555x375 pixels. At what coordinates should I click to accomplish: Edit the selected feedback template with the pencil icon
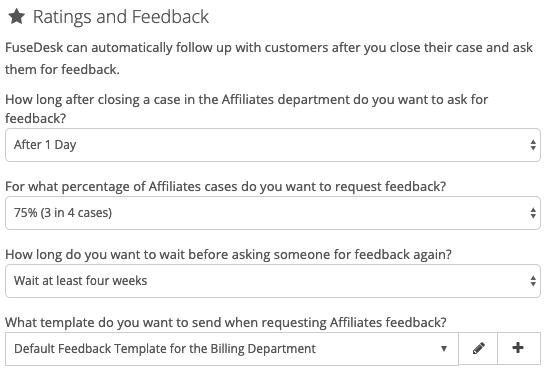[x=478, y=348]
